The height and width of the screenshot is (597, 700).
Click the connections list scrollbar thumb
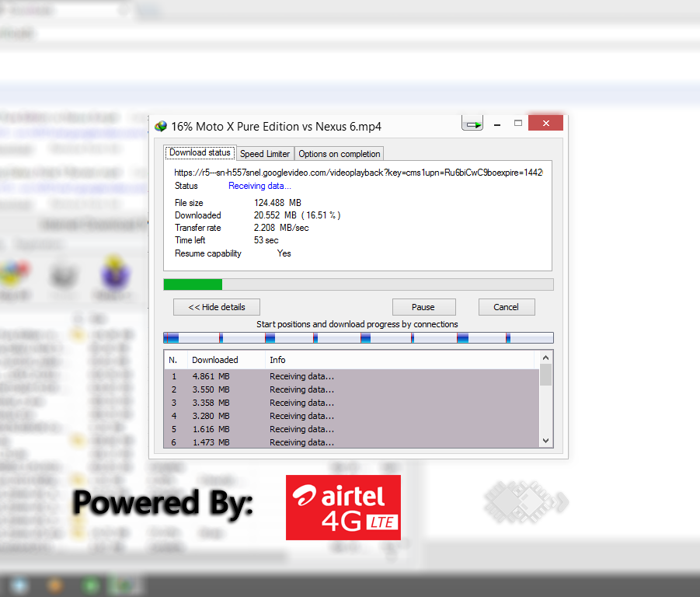tap(545, 375)
